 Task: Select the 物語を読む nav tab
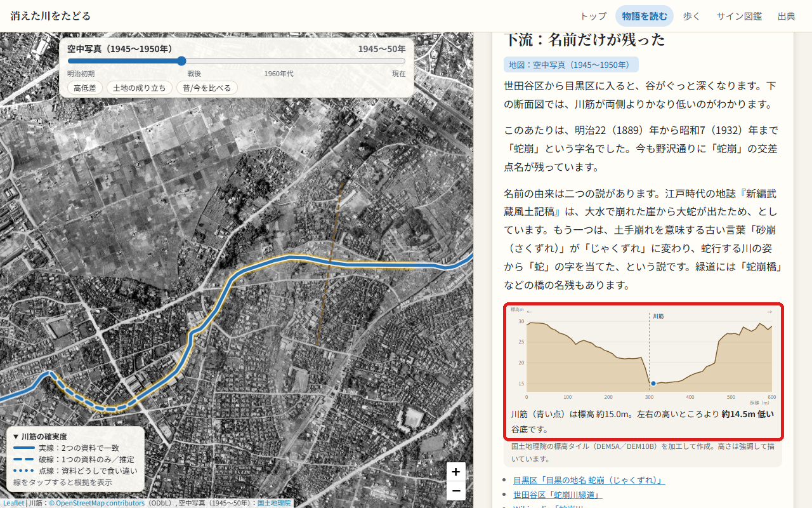645,16
